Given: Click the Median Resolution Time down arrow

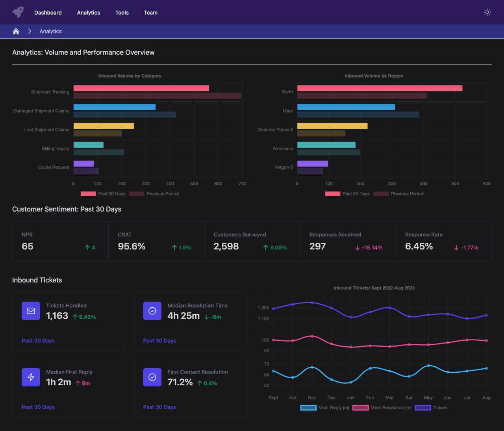Looking at the screenshot, I should pyautogui.click(x=206, y=317).
